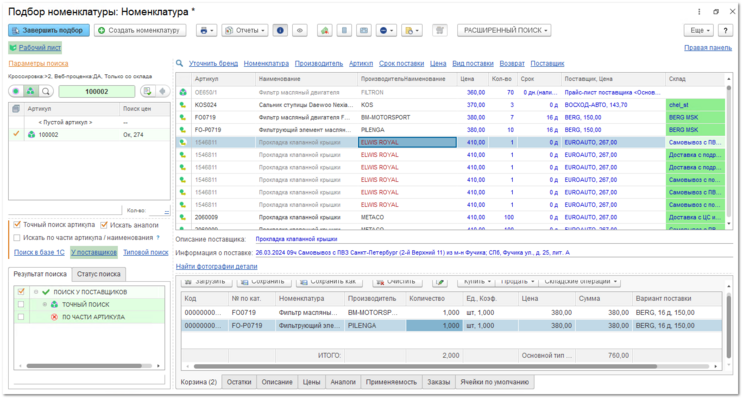The width and height of the screenshot is (743, 399).
Task: Select the magnifier search mode button
Action: pyautogui.click(x=45, y=91)
